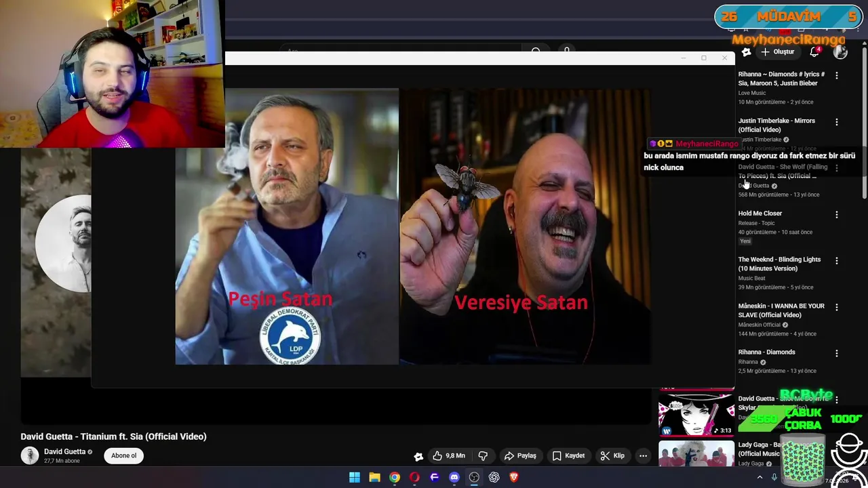Image resolution: width=868 pixels, height=488 pixels.
Task: Open Google Chrome from taskbar
Action: click(395, 477)
